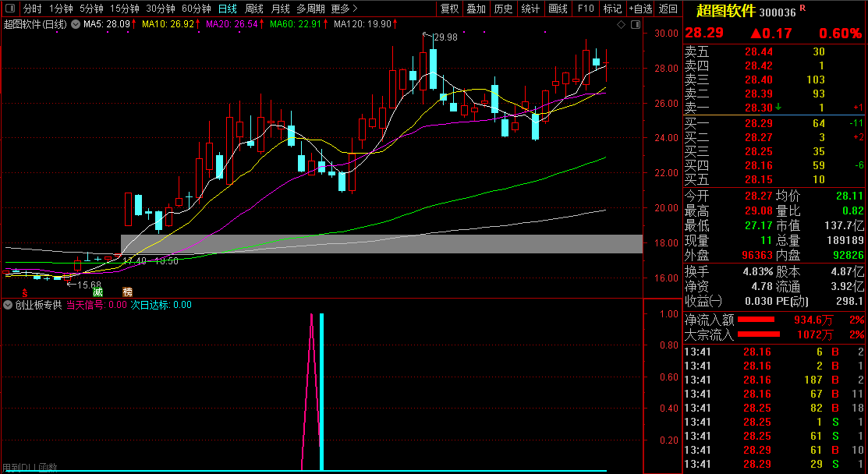
Task: Click the 返回 button
Action: (668, 9)
